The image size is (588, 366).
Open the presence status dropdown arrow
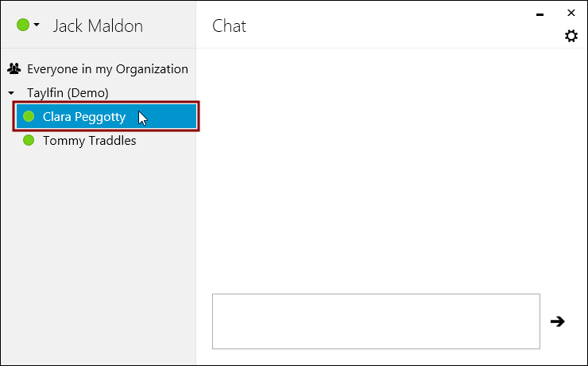(x=37, y=25)
